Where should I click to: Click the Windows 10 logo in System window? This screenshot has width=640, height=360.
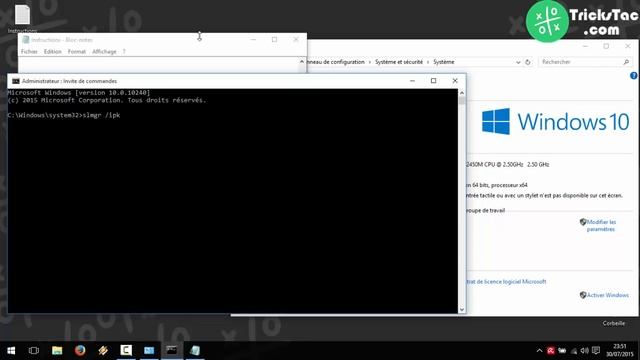[555, 121]
